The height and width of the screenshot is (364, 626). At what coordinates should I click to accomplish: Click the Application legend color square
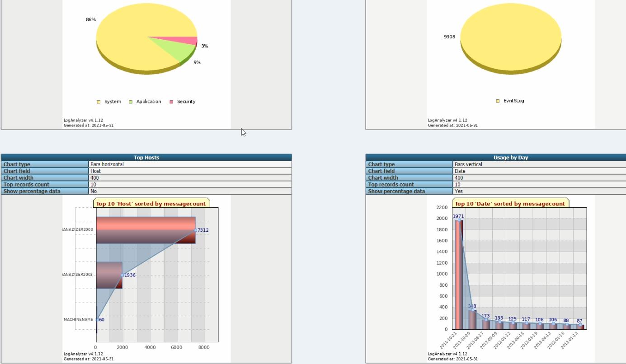coord(131,102)
